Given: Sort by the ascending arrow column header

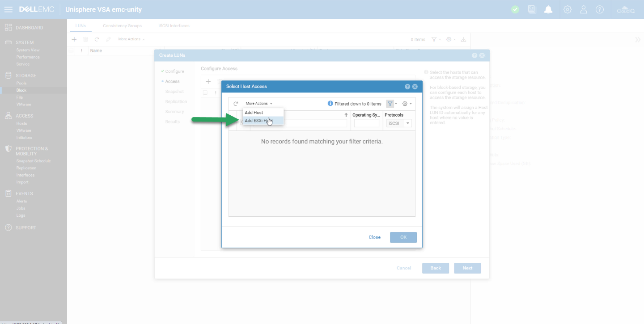Looking at the screenshot, I should pyautogui.click(x=346, y=115).
